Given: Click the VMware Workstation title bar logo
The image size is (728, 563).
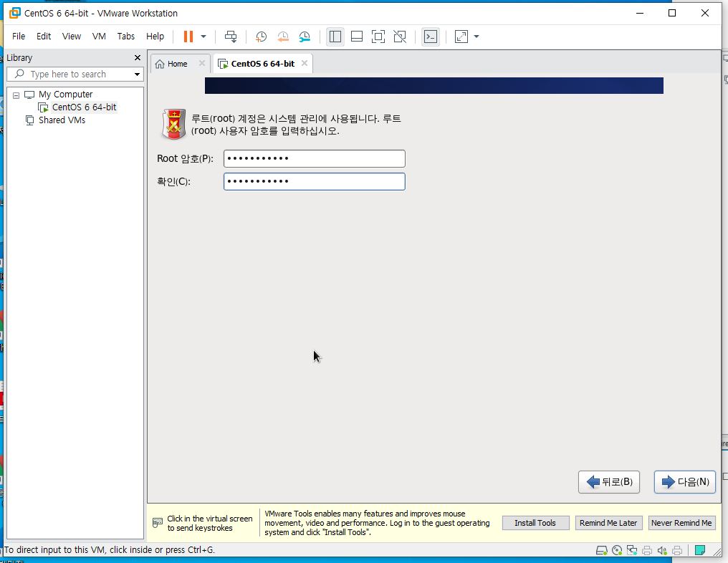Looking at the screenshot, I should point(15,13).
